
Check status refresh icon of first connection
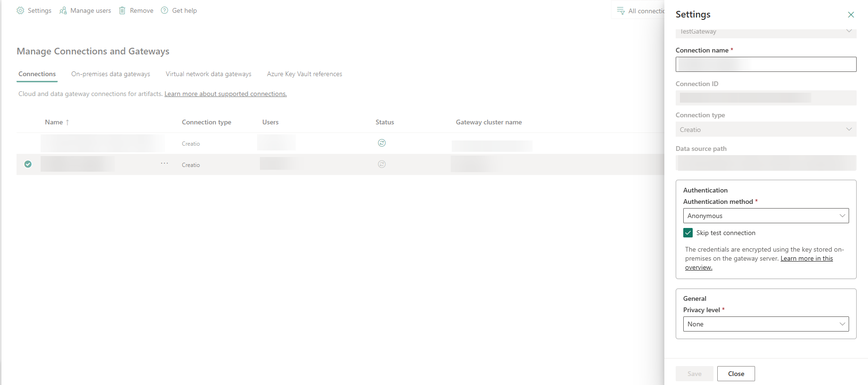point(382,143)
